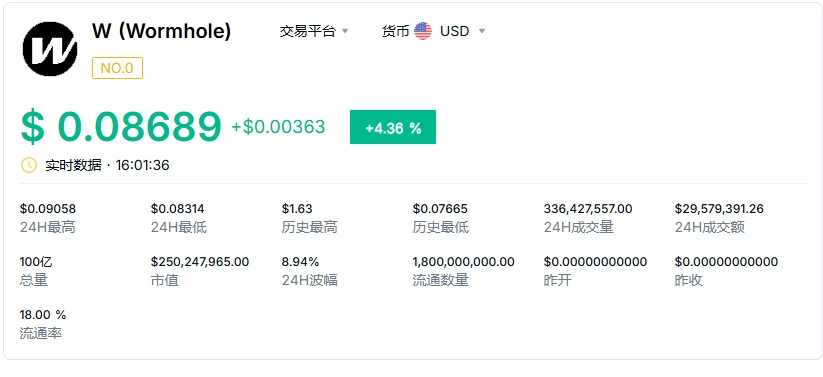Click the $ 0.08689 price

[x=121, y=127]
